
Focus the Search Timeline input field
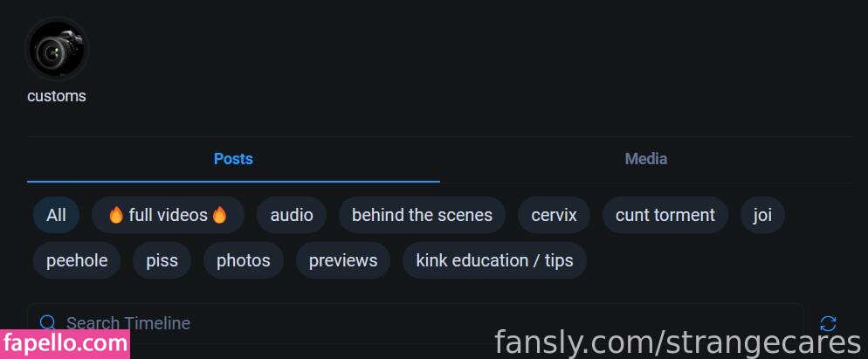pyautogui.click(x=415, y=323)
